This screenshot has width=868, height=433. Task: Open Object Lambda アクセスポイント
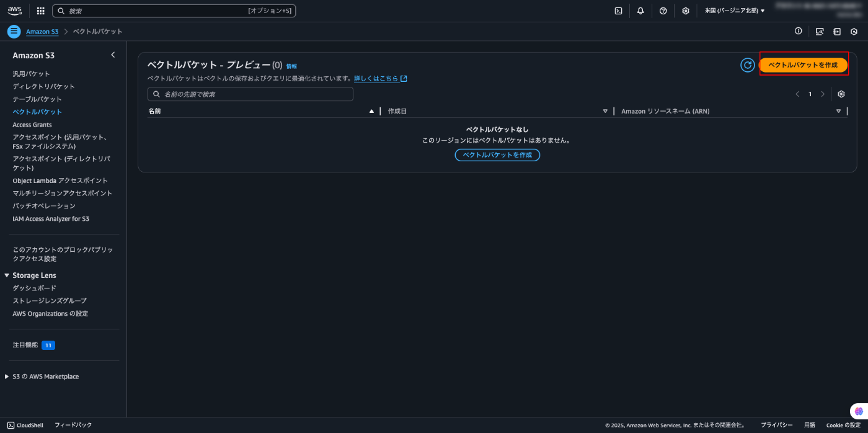60,181
